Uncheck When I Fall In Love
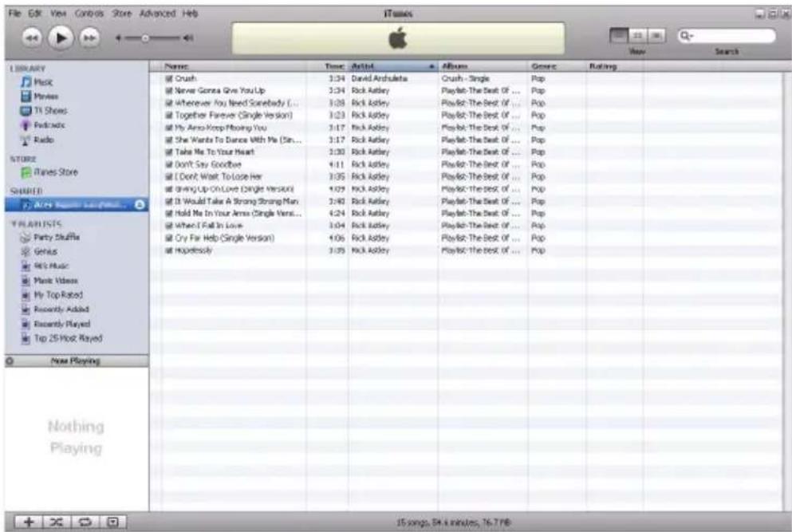 point(169,226)
